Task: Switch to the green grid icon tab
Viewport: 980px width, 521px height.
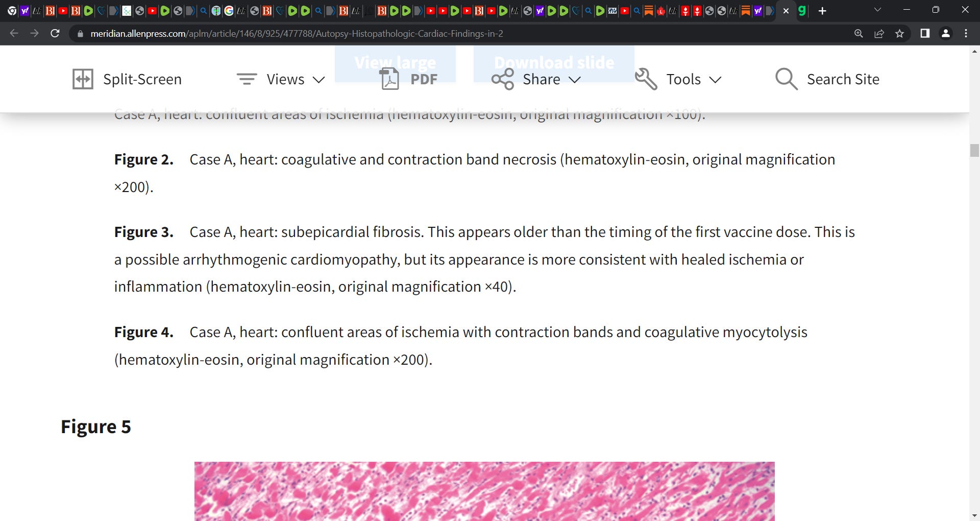Action: pos(127,11)
